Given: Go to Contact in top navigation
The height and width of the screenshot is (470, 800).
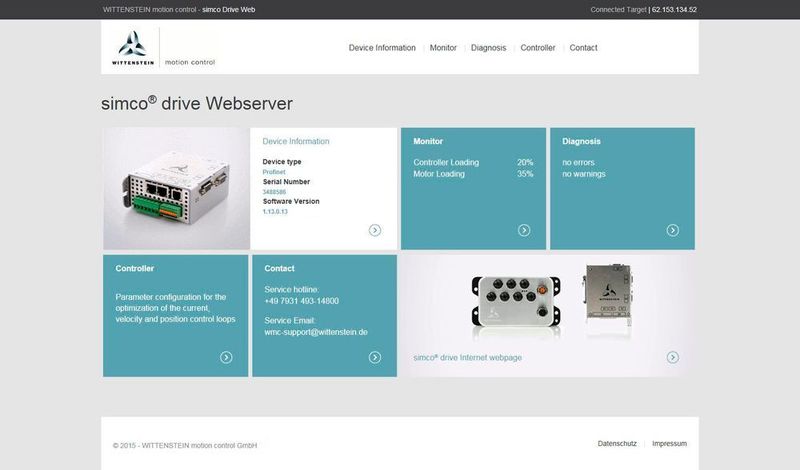Looking at the screenshot, I should click(x=583, y=48).
